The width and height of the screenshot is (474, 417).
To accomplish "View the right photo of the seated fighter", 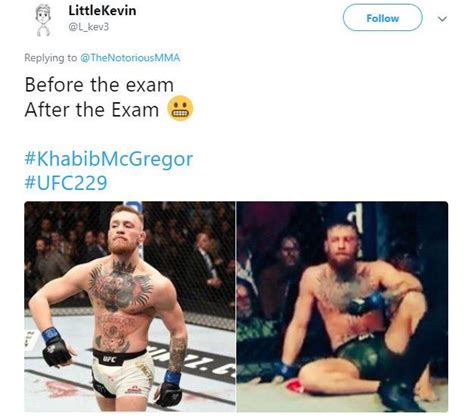I will 342,307.
